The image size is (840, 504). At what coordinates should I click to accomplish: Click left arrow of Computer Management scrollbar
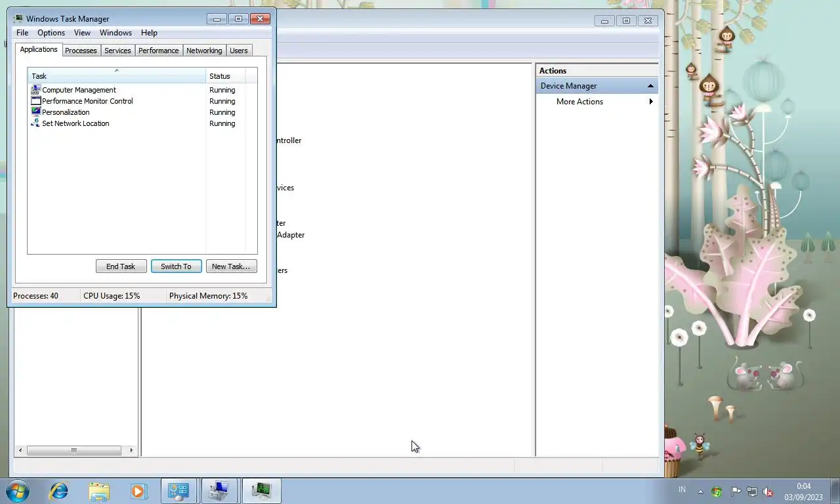pyautogui.click(x=20, y=450)
